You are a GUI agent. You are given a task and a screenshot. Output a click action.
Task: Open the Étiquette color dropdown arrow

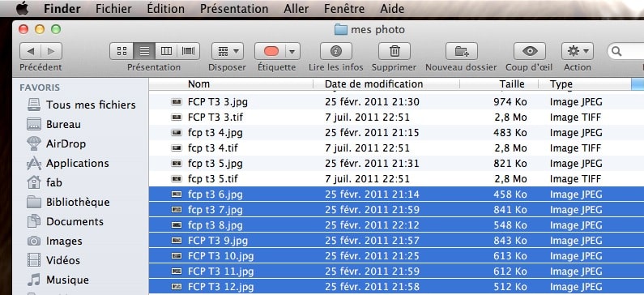pyautogui.click(x=293, y=51)
